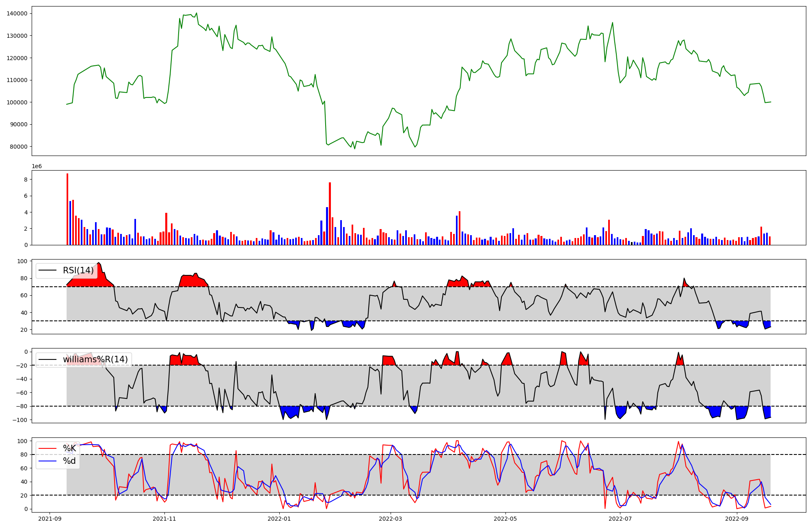
Task: Click the williams%R(14) legend label
Action: click(x=95, y=359)
